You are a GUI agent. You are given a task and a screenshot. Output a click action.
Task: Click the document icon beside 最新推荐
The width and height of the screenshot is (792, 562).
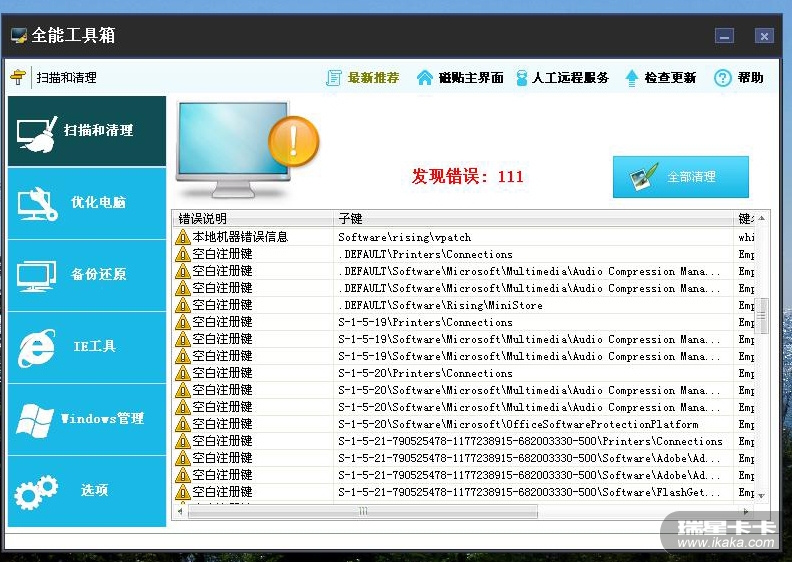point(334,78)
